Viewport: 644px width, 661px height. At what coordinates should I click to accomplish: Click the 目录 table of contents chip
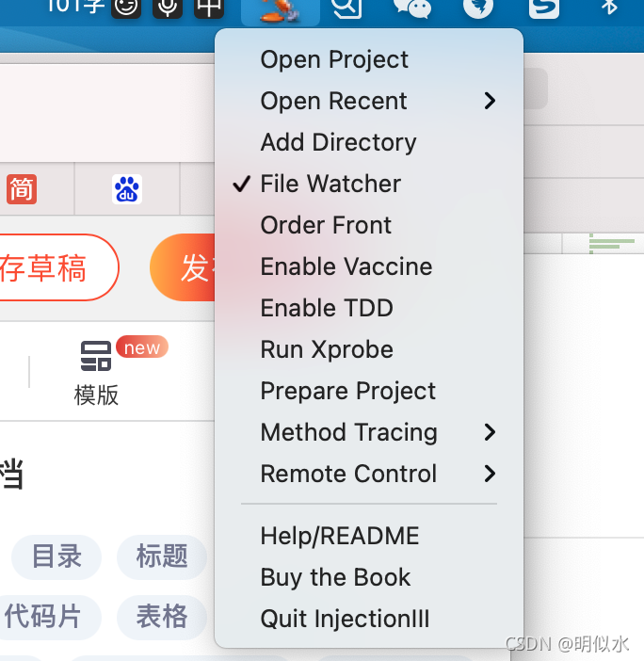click(x=56, y=556)
